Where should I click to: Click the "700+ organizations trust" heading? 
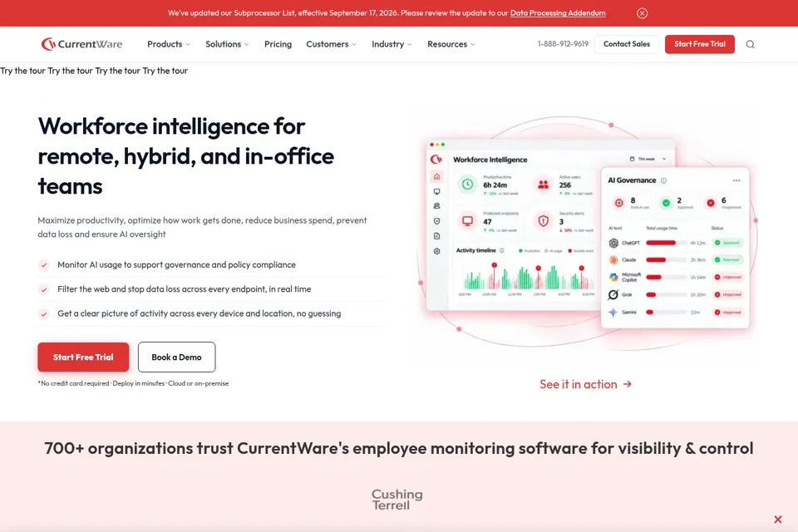398,448
